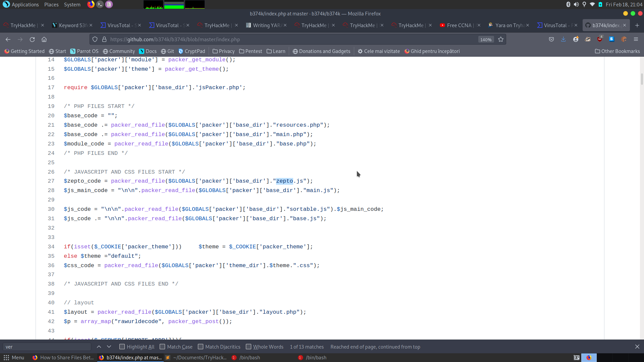The image size is (644, 362).
Task: Go to previous match with up chevron
Action: click(99, 347)
